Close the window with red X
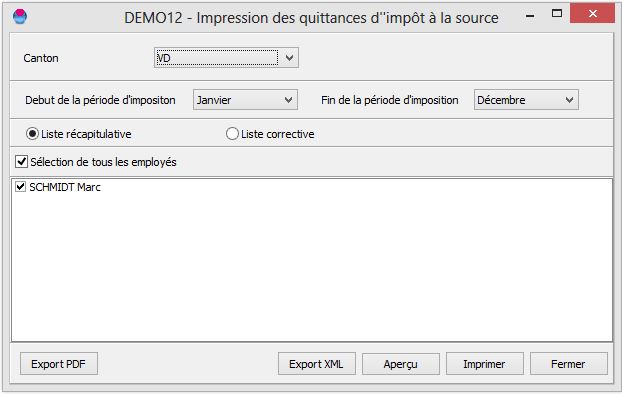The height and width of the screenshot is (394, 622). click(x=592, y=14)
